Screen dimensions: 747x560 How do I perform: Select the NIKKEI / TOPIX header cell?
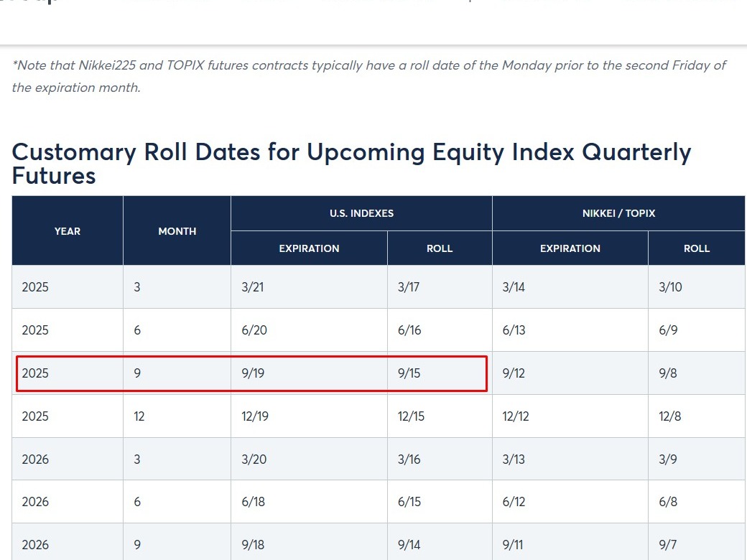[618, 213]
